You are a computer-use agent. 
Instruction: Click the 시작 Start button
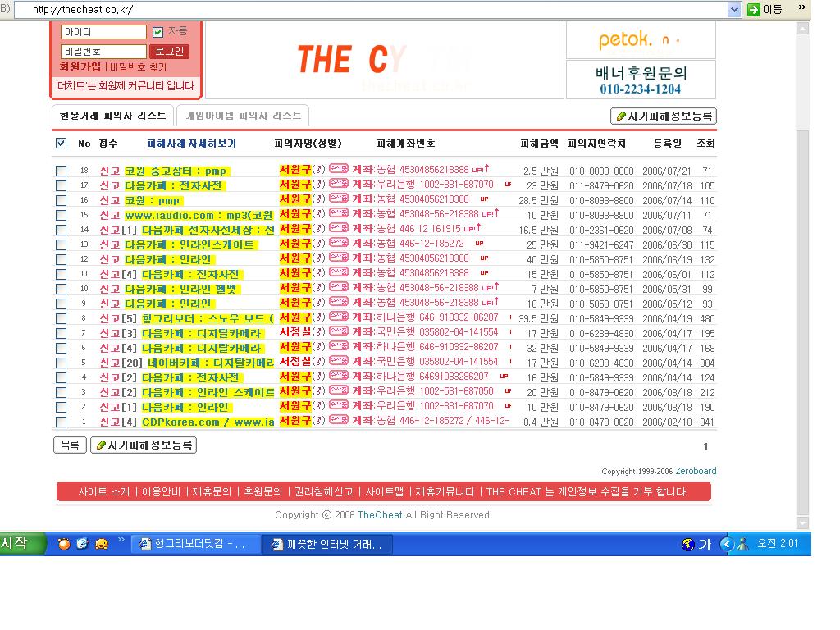click(x=21, y=544)
